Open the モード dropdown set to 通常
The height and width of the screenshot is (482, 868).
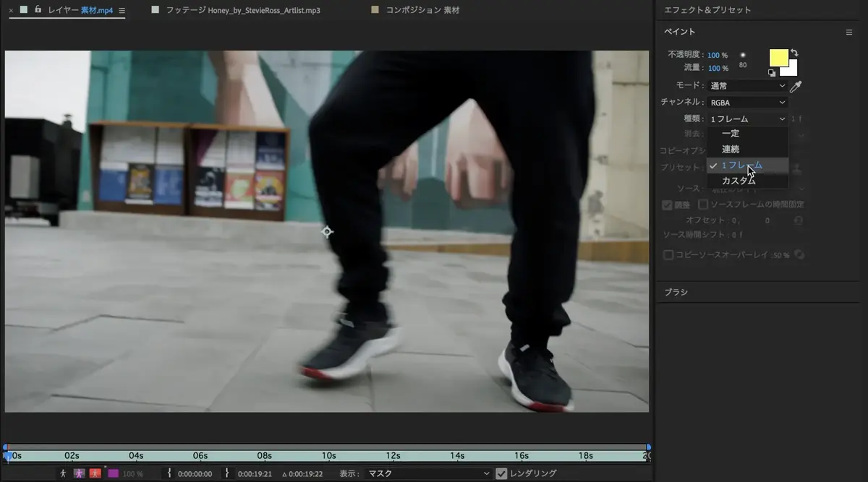(747, 86)
